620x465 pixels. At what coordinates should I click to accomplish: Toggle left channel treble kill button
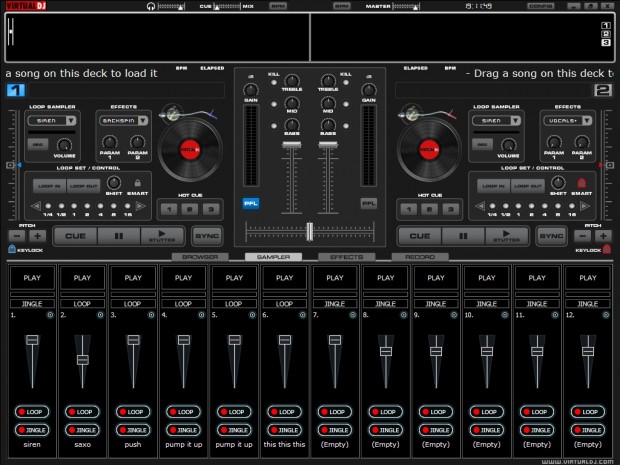pyautogui.click(x=274, y=83)
